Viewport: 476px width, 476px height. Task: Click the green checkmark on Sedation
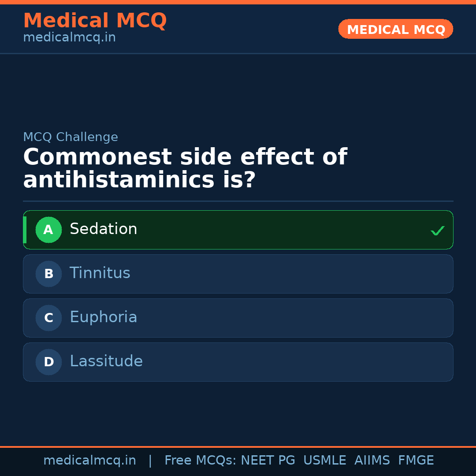437,231
